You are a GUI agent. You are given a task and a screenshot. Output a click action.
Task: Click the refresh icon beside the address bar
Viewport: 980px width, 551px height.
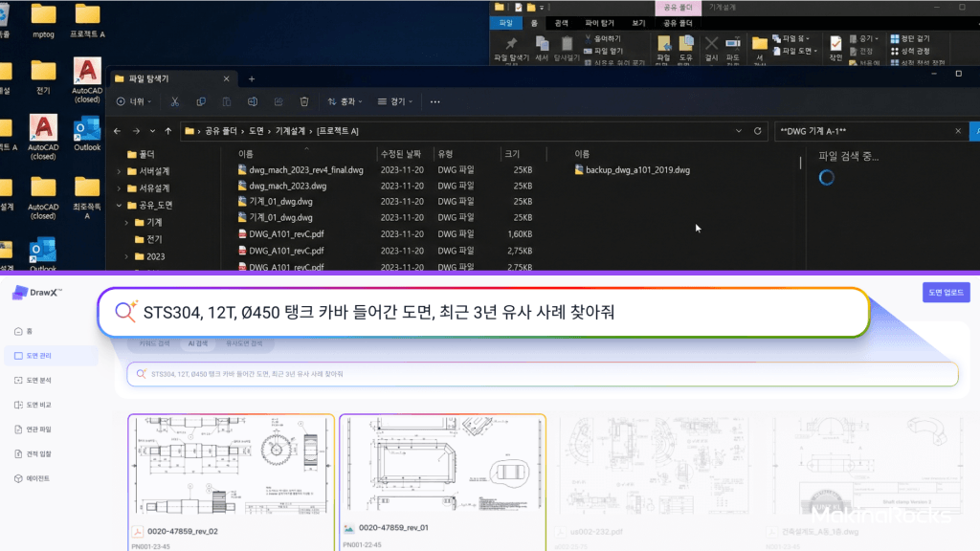click(x=758, y=130)
